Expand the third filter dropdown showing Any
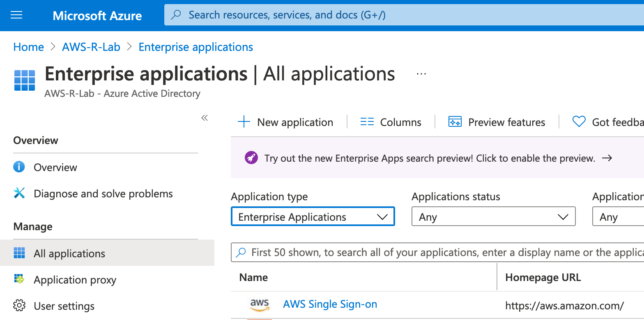 coord(617,217)
